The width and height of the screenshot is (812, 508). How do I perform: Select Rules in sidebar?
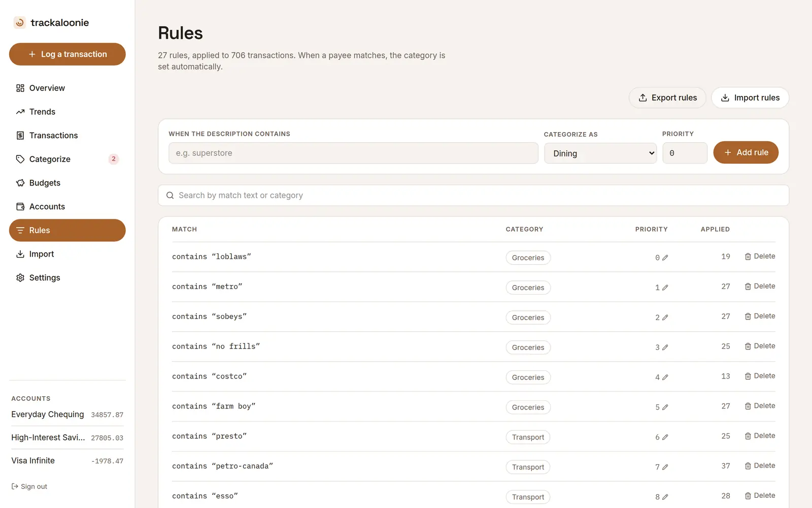[x=67, y=230]
